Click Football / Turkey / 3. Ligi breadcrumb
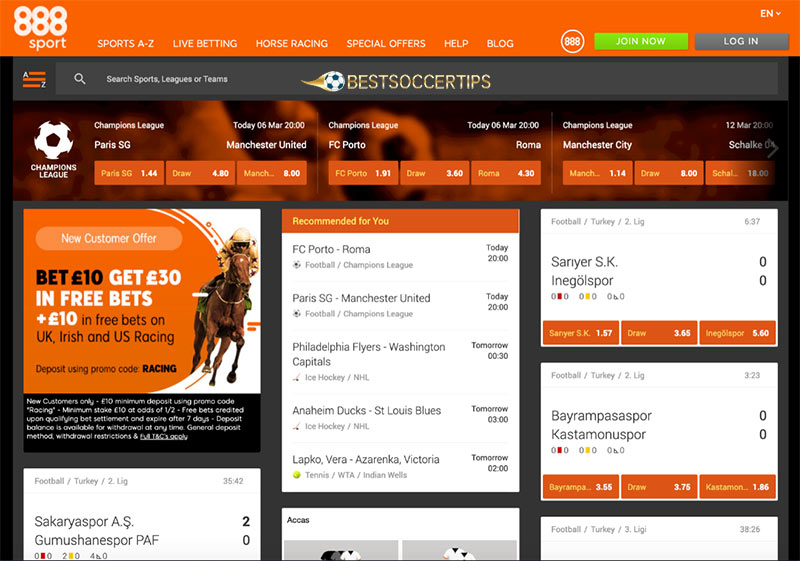Image resolution: width=800 pixels, height=561 pixels. point(598,529)
